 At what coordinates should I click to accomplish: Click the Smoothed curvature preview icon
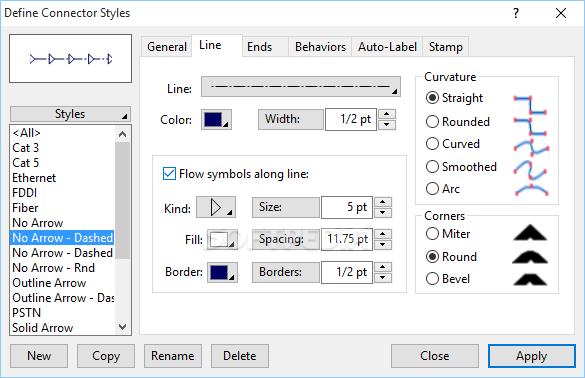coord(530,170)
